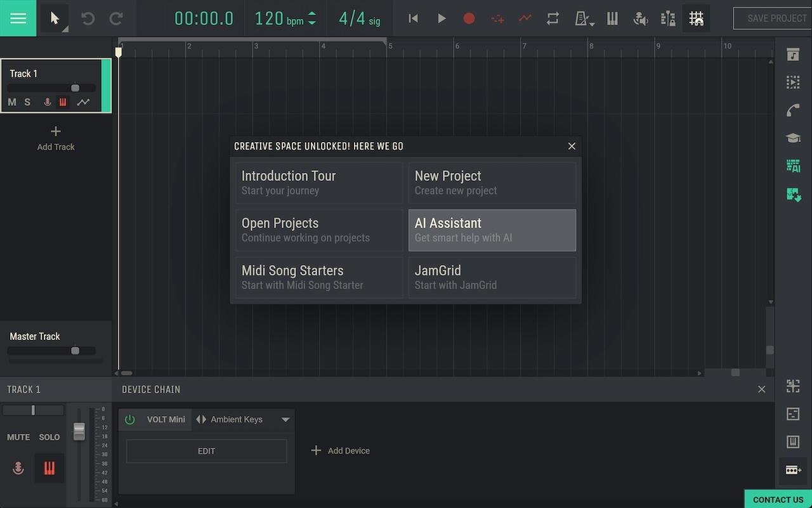The image size is (812, 508).
Task: Open the virtual keyboard from top toolbar
Action: [612, 18]
